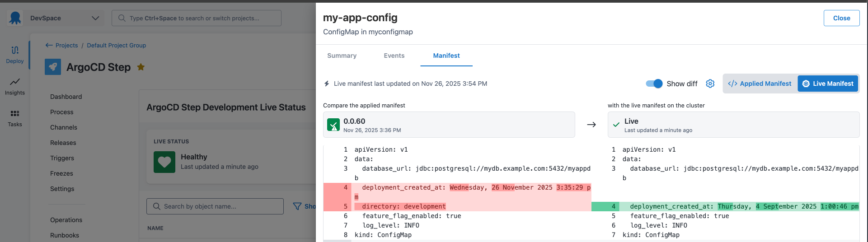This screenshot has width=868, height=242.
Task: Open the Default Project Group breadcrumb link
Action: pyautogui.click(x=116, y=45)
